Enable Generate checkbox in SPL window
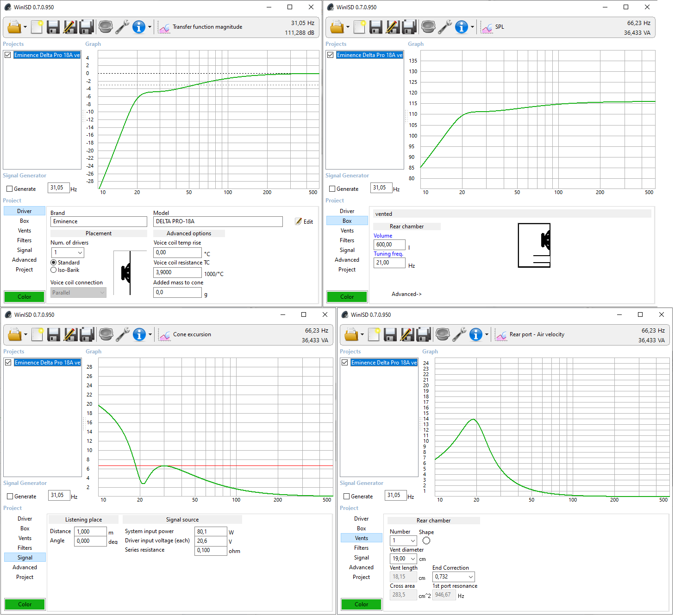The width and height of the screenshot is (675, 616). (x=332, y=189)
